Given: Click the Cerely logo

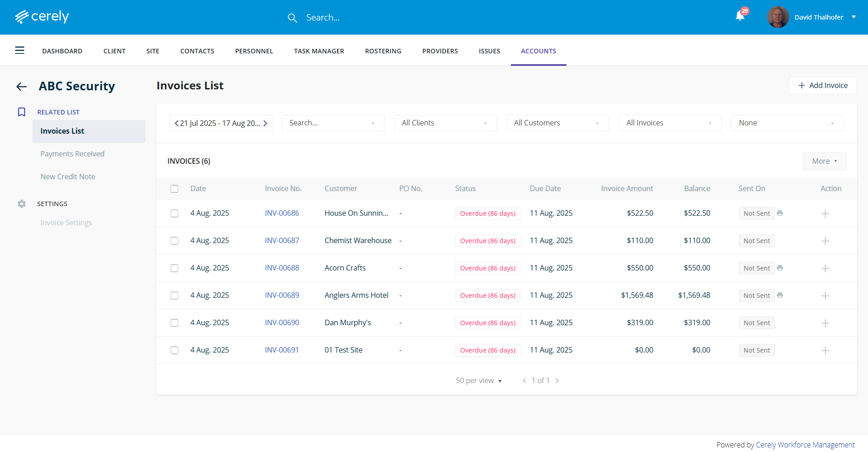Looking at the screenshot, I should click(x=42, y=17).
